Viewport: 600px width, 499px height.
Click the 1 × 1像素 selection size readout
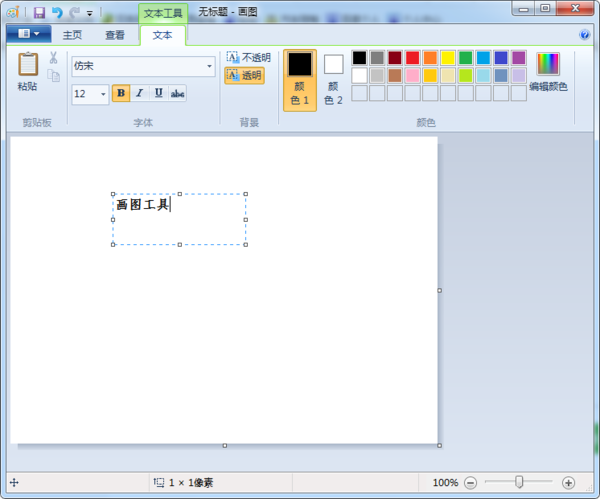tap(191, 483)
